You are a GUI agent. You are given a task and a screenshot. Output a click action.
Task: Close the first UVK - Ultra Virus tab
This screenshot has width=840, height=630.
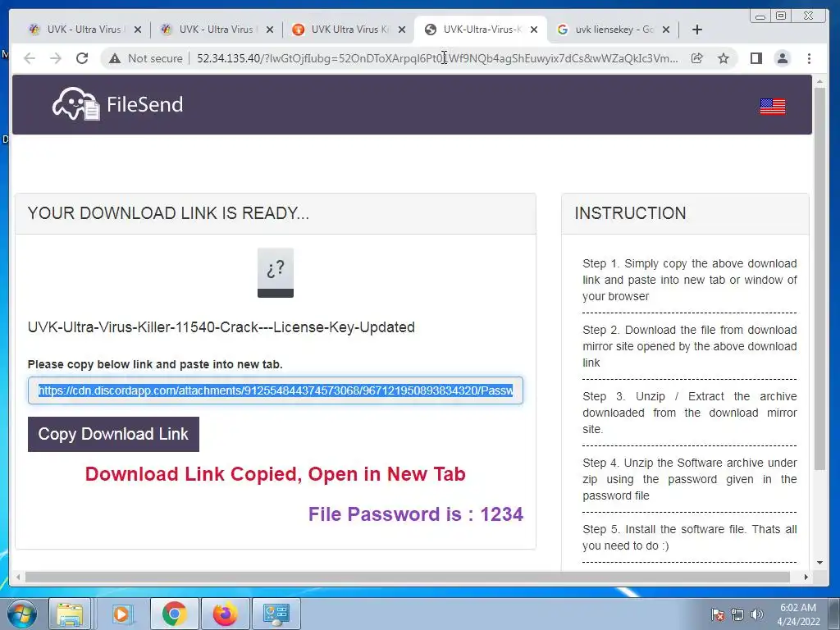(x=138, y=30)
